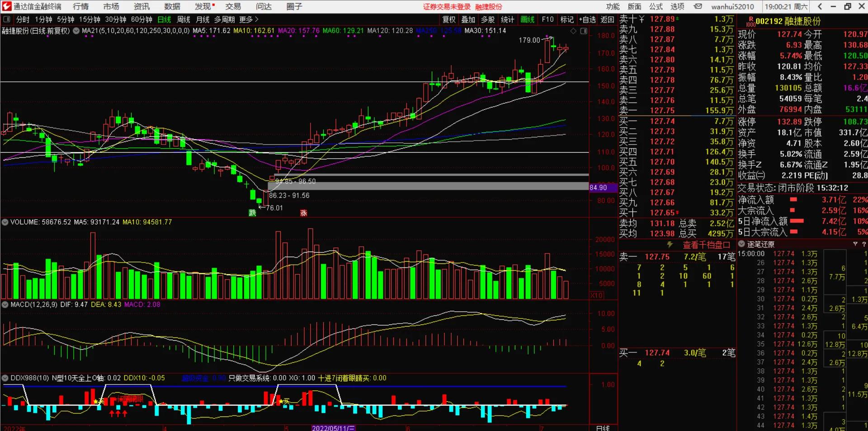This screenshot has width=868, height=431.
Task: Click the 多股 multi-stock button
Action: click(x=488, y=19)
